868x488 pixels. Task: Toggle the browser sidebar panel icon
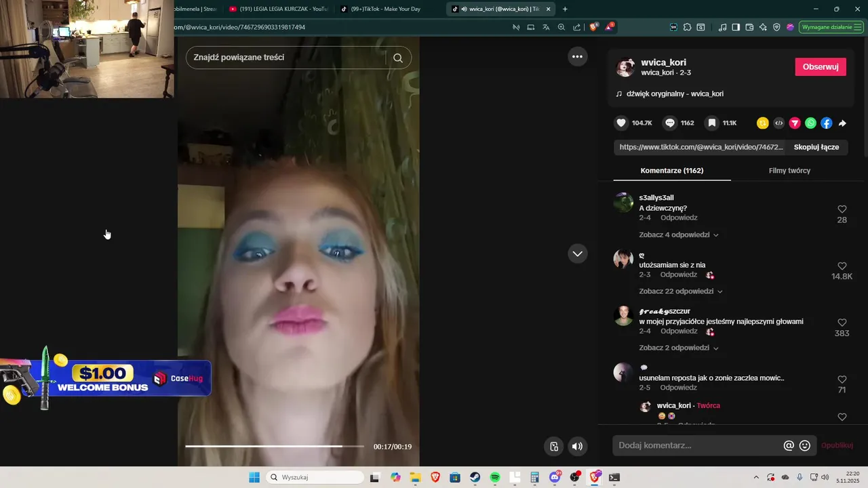tap(736, 27)
